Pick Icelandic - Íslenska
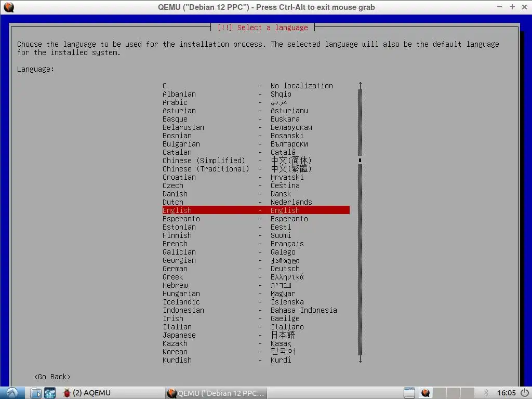Image resolution: width=532 pixels, height=399 pixels. coord(256,302)
